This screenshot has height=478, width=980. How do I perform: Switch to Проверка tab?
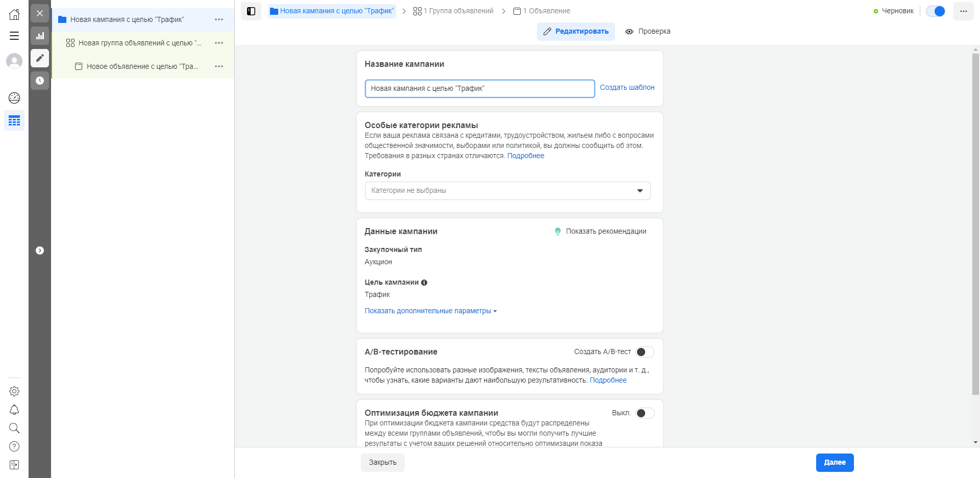click(x=648, y=32)
